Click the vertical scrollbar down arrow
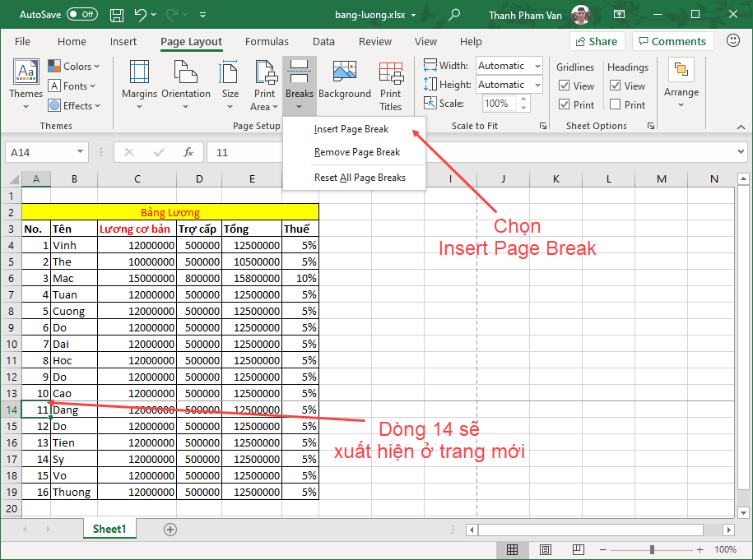This screenshot has width=753, height=560. pyautogui.click(x=743, y=512)
